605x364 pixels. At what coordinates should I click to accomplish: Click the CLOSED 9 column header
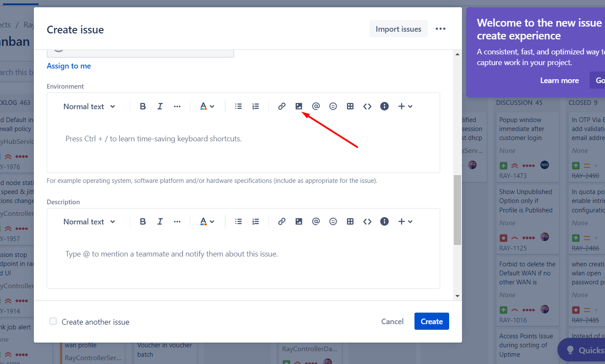(583, 103)
